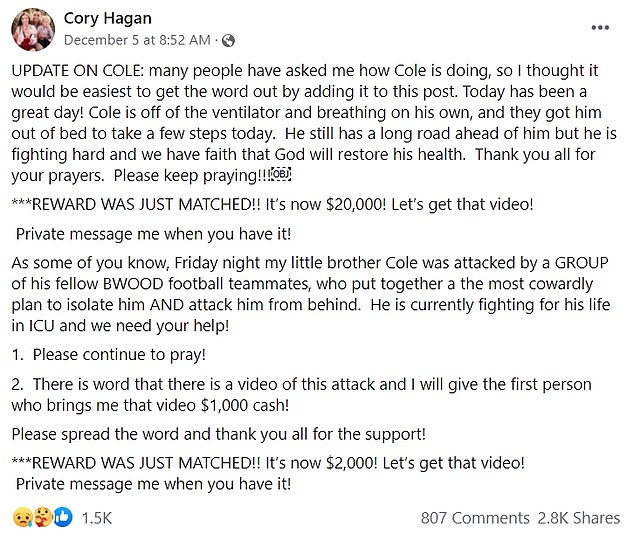View who reacted via the 1.5K count
This screenshot has height=534, width=634.
click(x=96, y=517)
